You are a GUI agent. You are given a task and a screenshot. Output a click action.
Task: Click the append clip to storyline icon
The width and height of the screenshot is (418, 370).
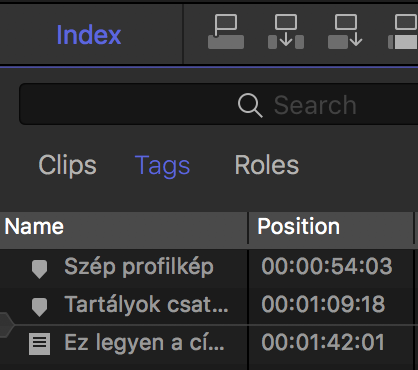click(345, 32)
